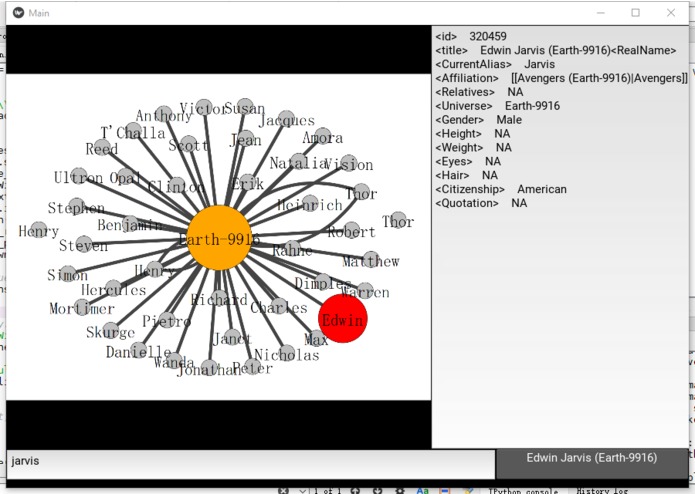Click the Wanda node
Viewport: 695px width, 494px height.
click(x=174, y=361)
